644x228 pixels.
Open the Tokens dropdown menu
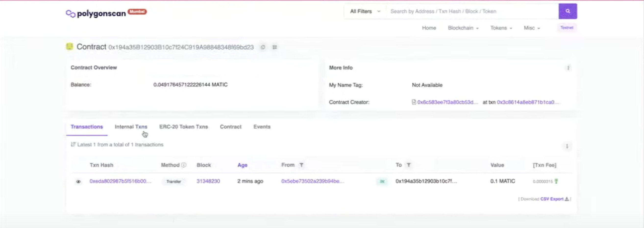click(501, 28)
